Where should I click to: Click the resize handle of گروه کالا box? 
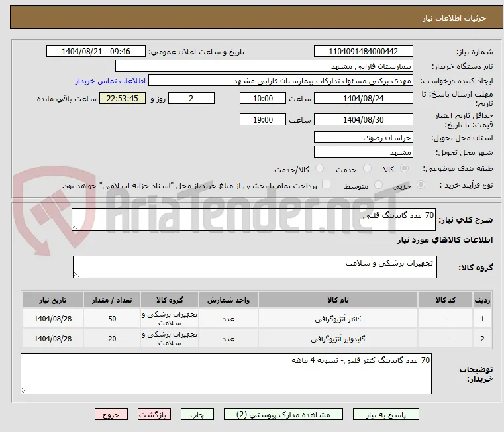tap(76, 275)
